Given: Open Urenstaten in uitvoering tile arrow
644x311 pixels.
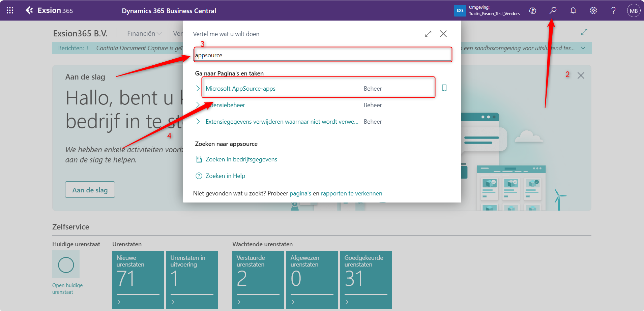Looking at the screenshot, I should click(173, 302).
